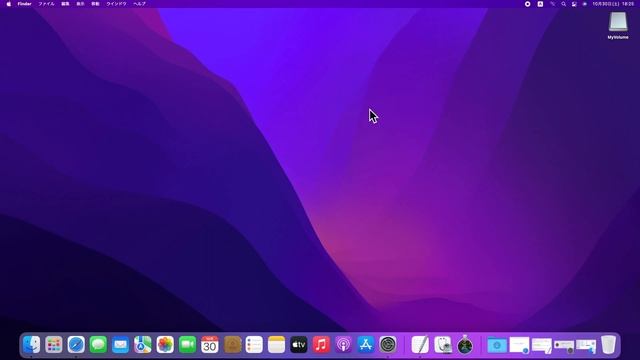The width and height of the screenshot is (640, 360).
Task: Launch Maps from the Dock
Action: pos(143,345)
